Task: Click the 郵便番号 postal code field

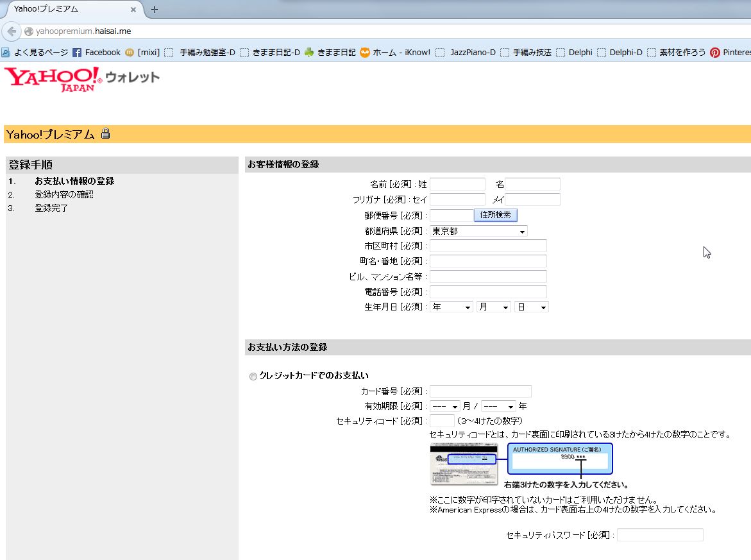Action: coord(451,215)
